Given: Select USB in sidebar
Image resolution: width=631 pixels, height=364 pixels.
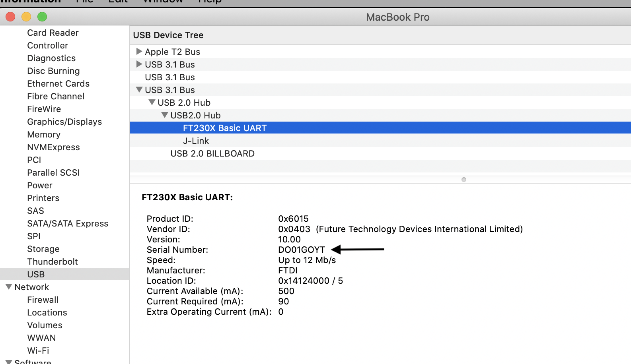Looking at the screenshot, I should coord(64,274).
